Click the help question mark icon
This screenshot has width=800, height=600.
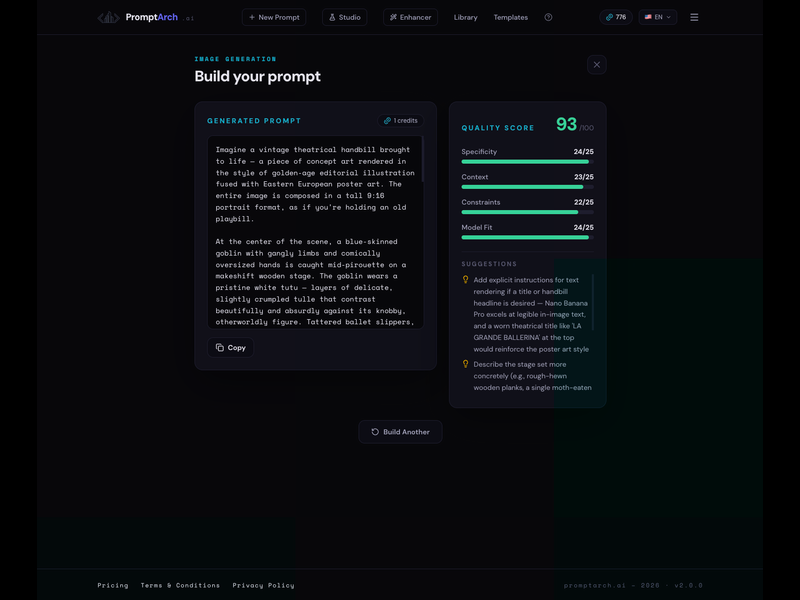pos(548,17)
